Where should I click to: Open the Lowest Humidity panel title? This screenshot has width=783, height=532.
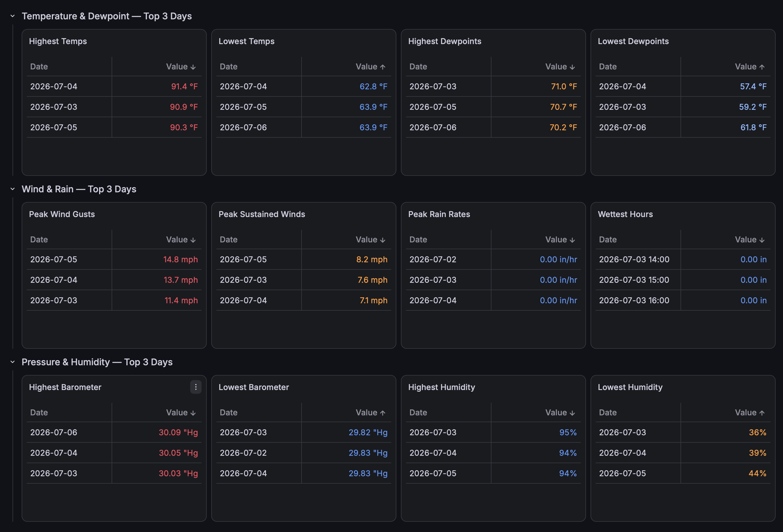click(630, 387)
